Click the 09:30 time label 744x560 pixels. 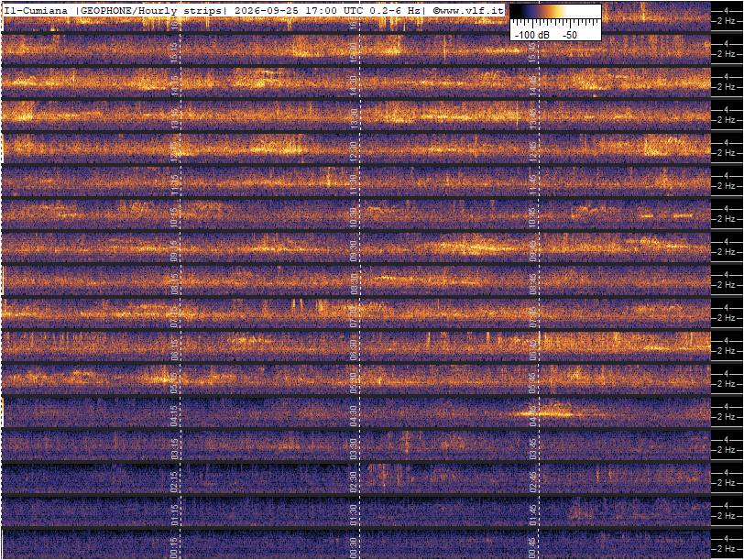[x=354, y=252]
